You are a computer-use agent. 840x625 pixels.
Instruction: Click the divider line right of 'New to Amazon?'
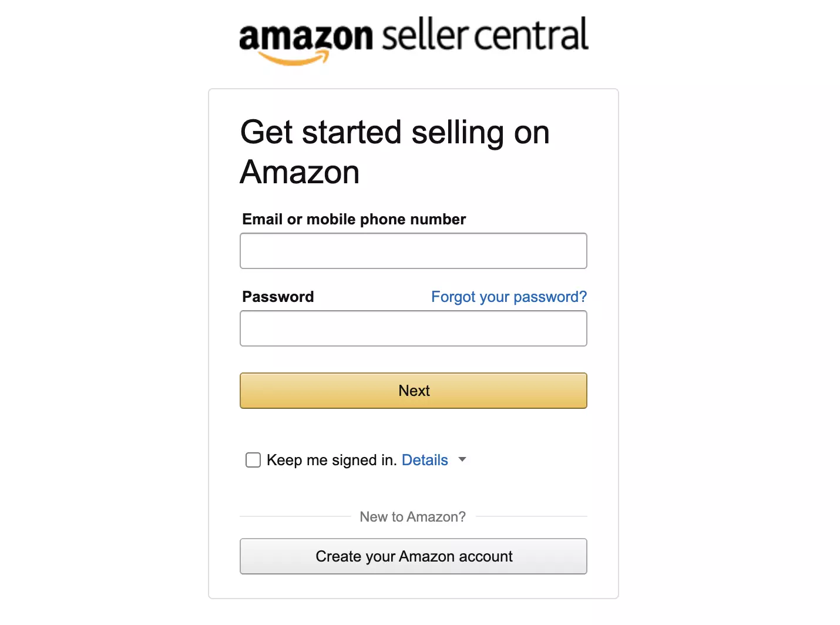(x=532, y=516)
